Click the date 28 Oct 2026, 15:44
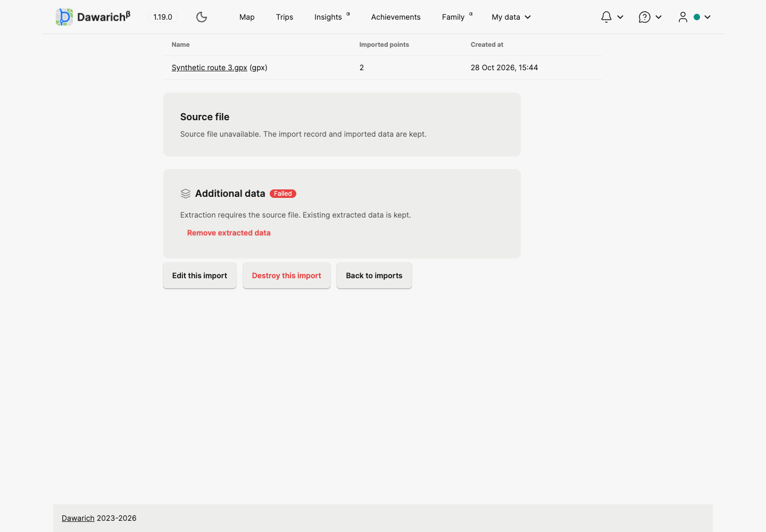The image size is (766, 532). (504, 68)
